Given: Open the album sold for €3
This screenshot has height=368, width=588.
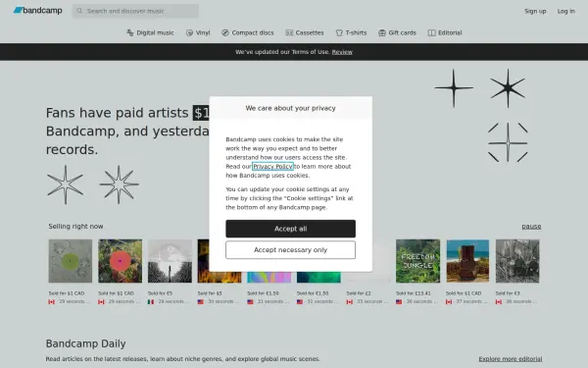Looking at the screenshot, I should (517, 261).
